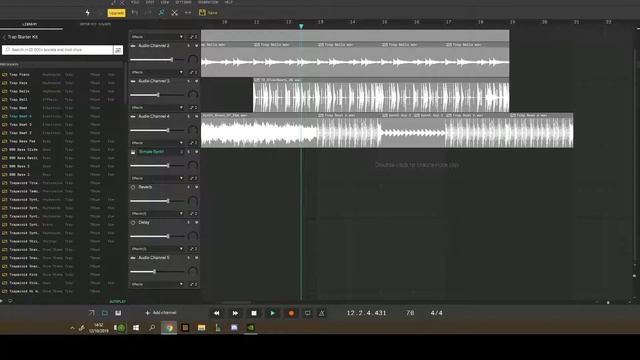The image size is (640, 360).
Task: Click the export arrow icon near Add channel
Action: click(91, 313)
